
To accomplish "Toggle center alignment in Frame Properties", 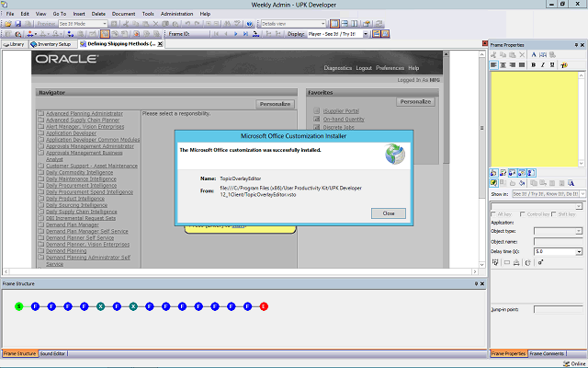I will 503,65.
